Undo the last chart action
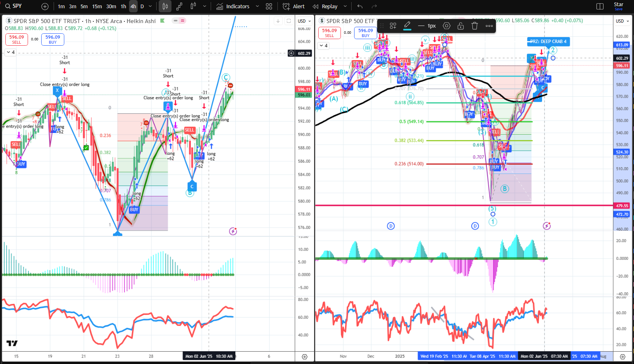The width and height of the screenshot is (634, 364). tap(360, 7)
